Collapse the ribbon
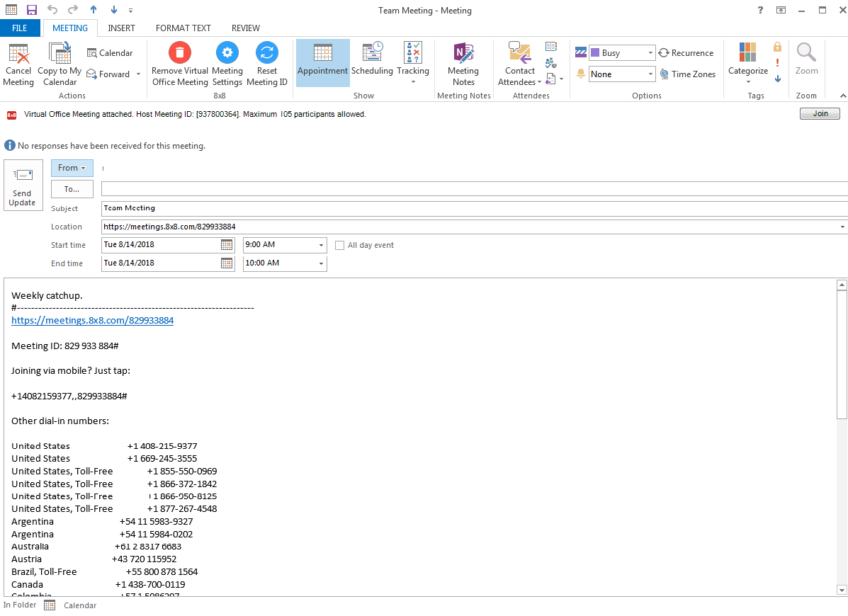This screenshot has height=616, width=848. coord(842,96)
